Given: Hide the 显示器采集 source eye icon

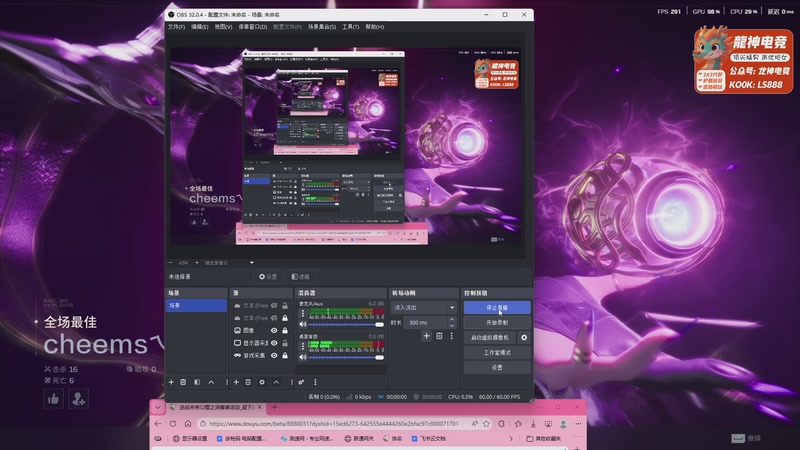Looking at the screenshot, I should click(274, 343).
